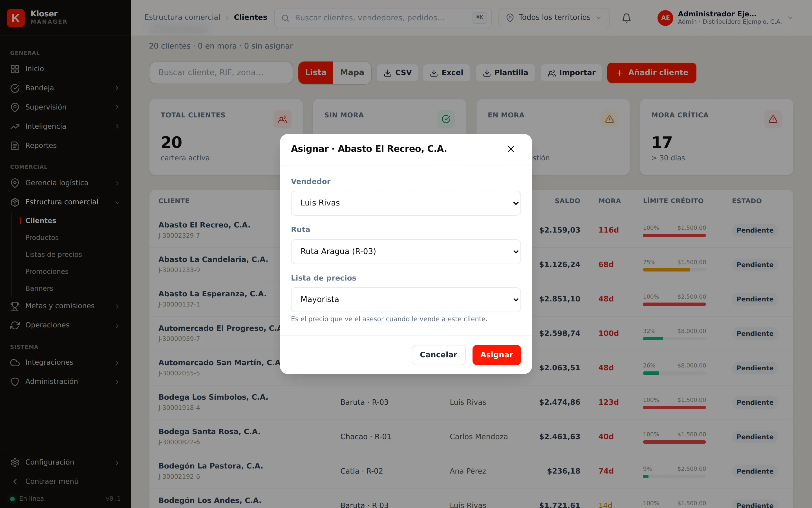Viewport: 812px width, 508px height.
Task: Expand Gerencia logística
Action: coord(65,183)
